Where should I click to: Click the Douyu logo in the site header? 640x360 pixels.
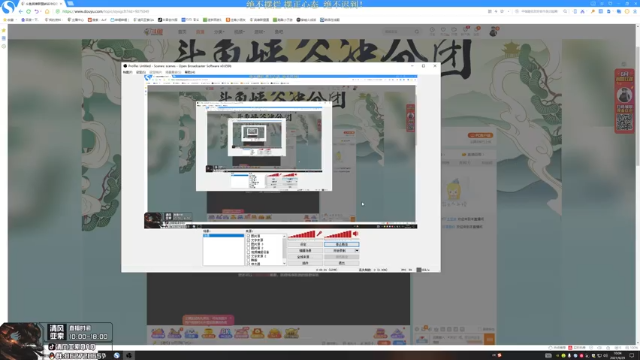(153, 32)
